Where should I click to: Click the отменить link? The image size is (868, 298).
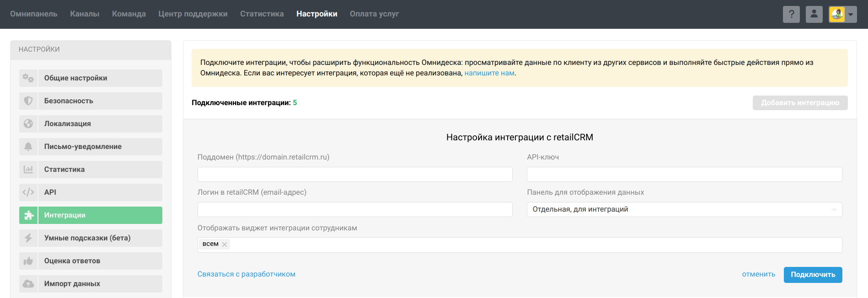pyautogui.click(x=759, y=274)
